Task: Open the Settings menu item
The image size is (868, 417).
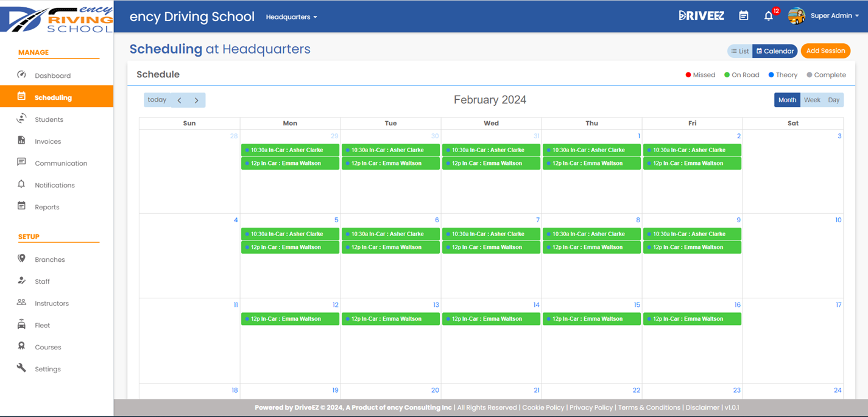Action: (x=48, y=368)
